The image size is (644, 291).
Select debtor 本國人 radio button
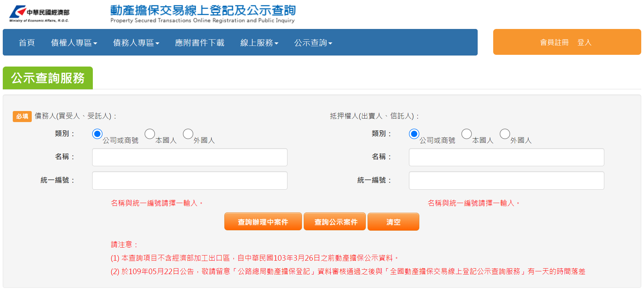click(x=150, y=134)
